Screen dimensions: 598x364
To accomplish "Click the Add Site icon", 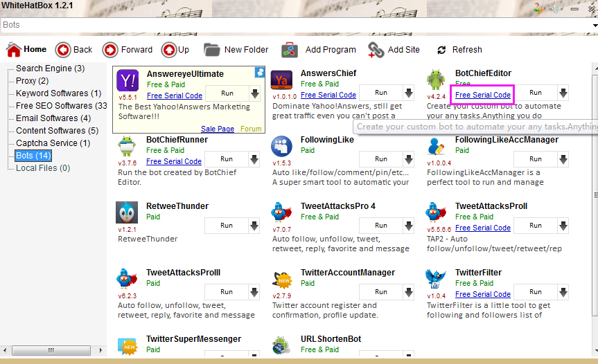I will (x=376, y=50).
